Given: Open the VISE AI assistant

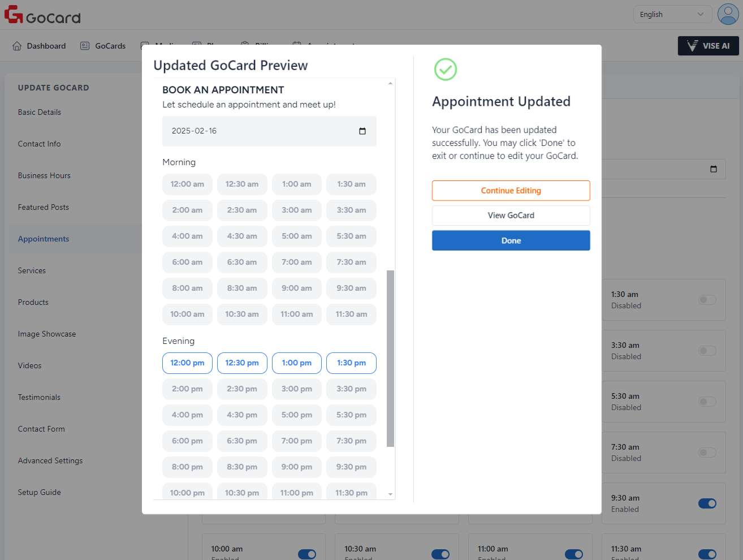Looking at the screenshot, I should (x=708, y=46).
